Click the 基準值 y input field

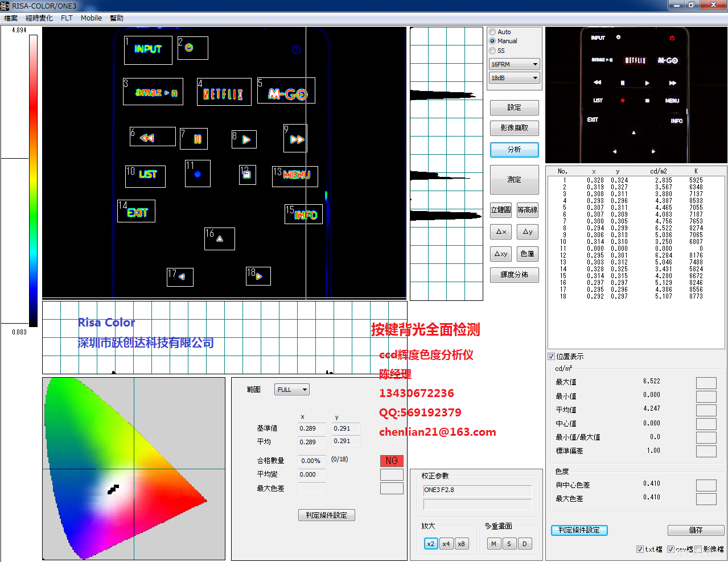346,428
